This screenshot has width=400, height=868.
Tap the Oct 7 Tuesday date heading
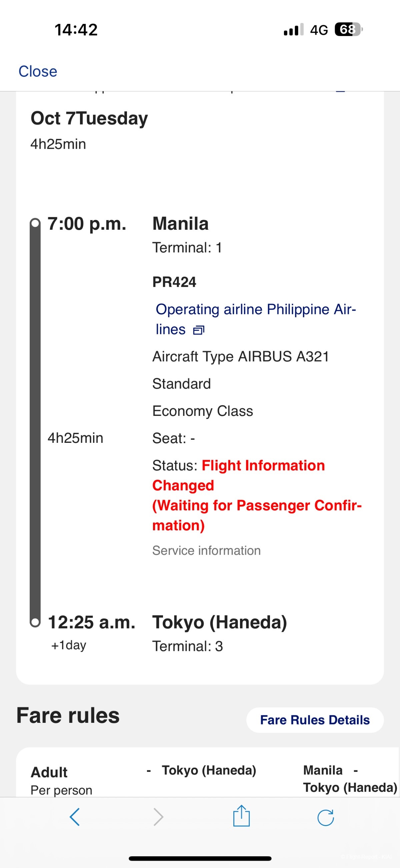89,118
